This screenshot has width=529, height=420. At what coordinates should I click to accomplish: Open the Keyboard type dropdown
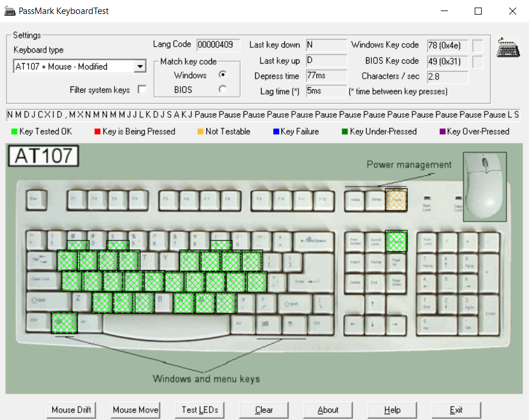point(140,66)
